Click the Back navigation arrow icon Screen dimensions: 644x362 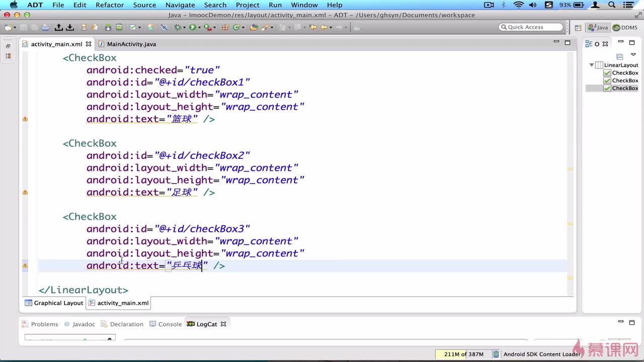point(324,27)
